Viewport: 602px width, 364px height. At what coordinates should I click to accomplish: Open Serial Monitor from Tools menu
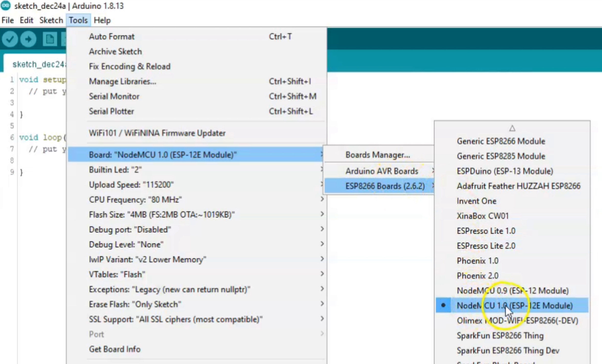tap(114, 96)
